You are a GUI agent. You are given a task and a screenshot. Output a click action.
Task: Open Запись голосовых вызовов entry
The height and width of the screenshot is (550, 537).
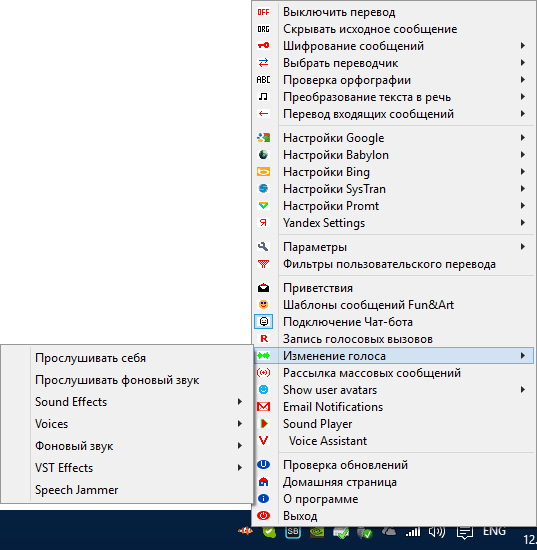pos(394,339)
